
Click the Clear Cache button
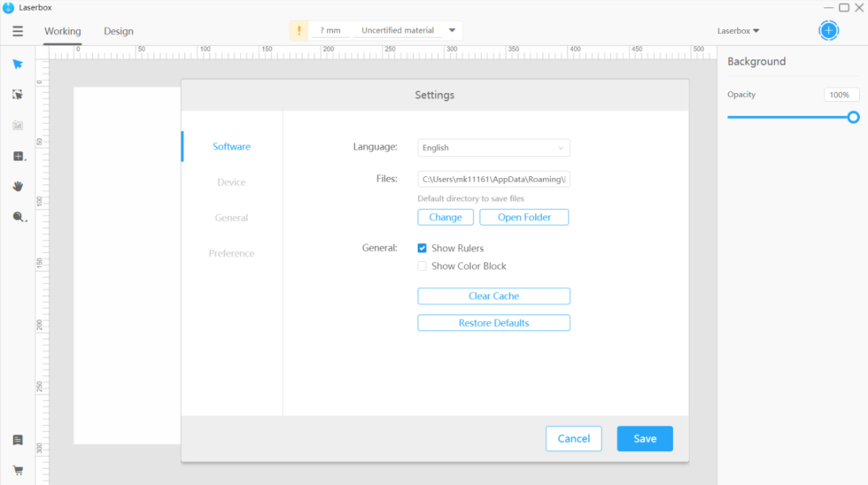tap(493, 296)
